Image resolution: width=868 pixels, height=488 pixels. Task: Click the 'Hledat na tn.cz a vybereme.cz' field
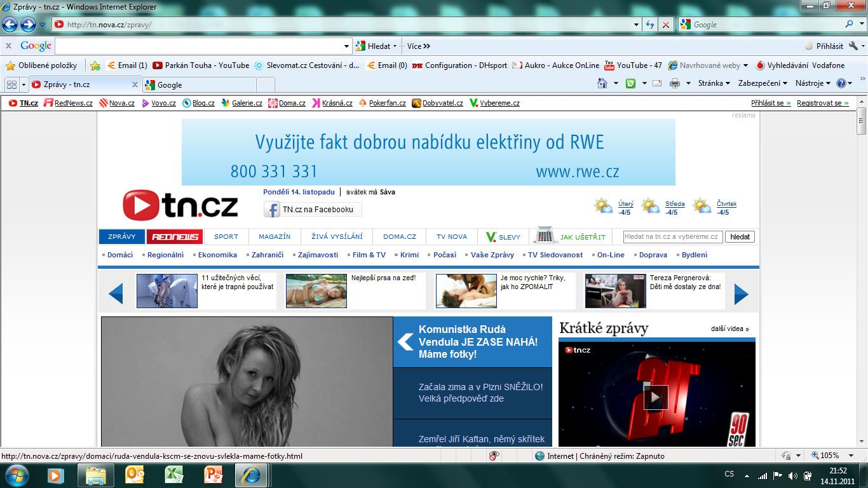click(672, 236)
